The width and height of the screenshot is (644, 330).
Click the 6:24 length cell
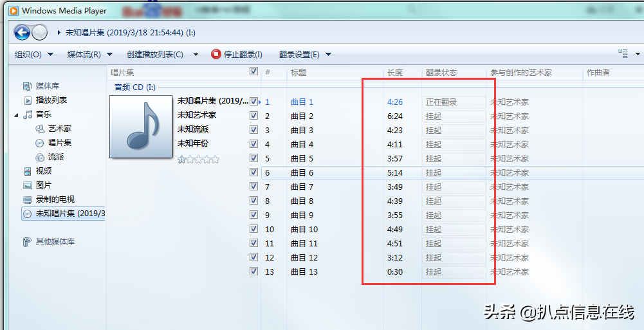(394, 116)
